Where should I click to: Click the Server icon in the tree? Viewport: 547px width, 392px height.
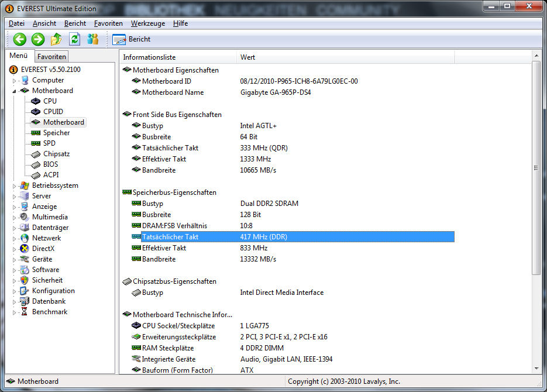tap(25, 196)
